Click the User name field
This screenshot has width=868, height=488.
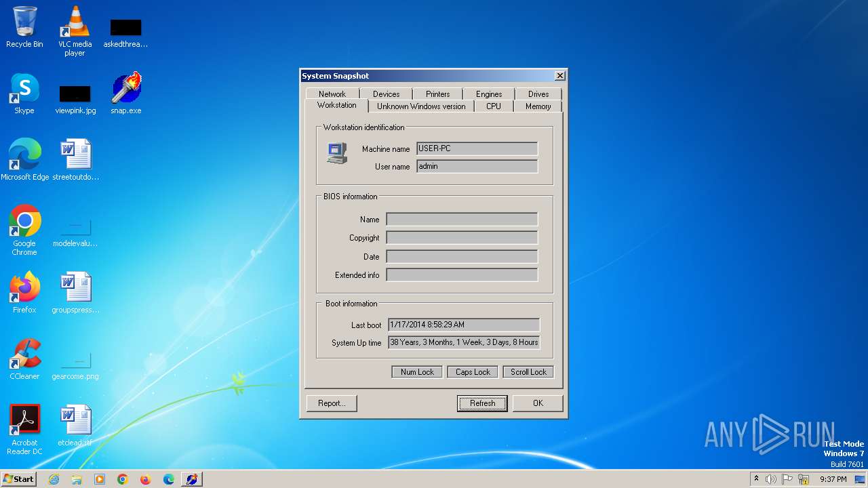477,167
